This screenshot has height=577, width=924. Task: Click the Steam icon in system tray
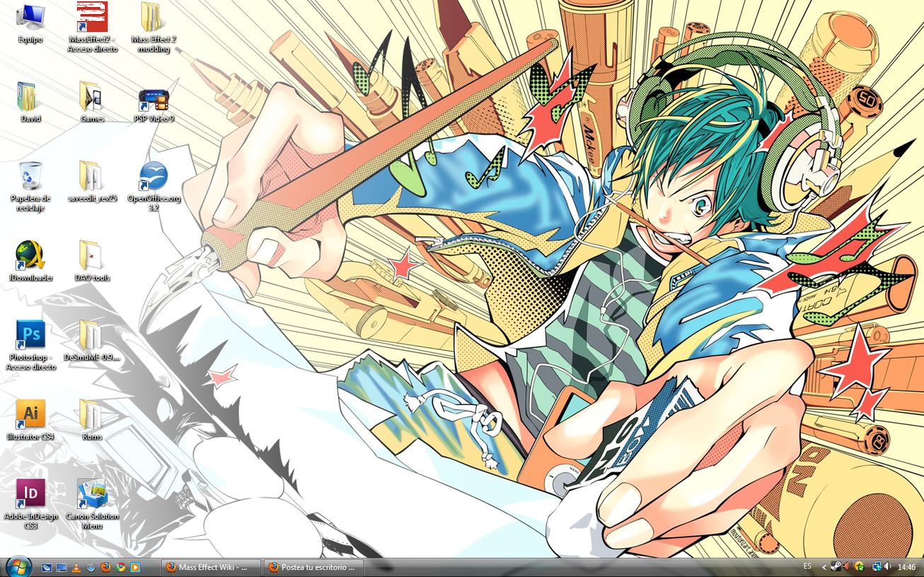(x=836, y=566)
